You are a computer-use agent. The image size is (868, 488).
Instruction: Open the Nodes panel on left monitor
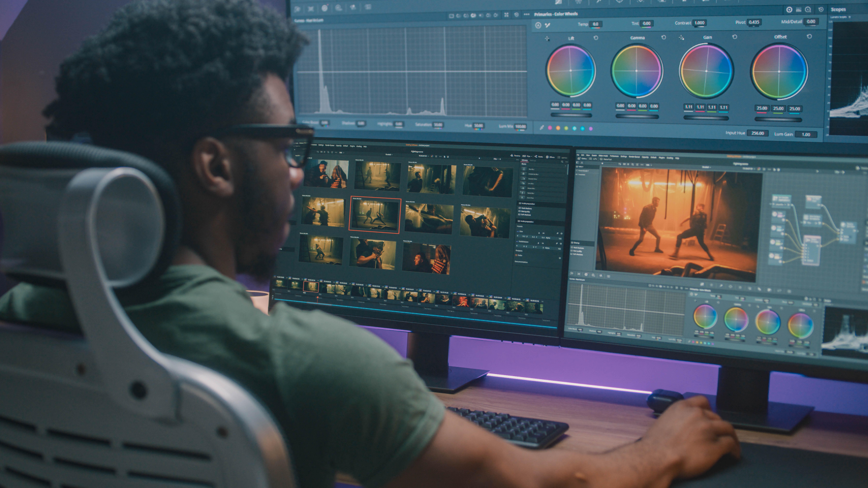point(539,157)
